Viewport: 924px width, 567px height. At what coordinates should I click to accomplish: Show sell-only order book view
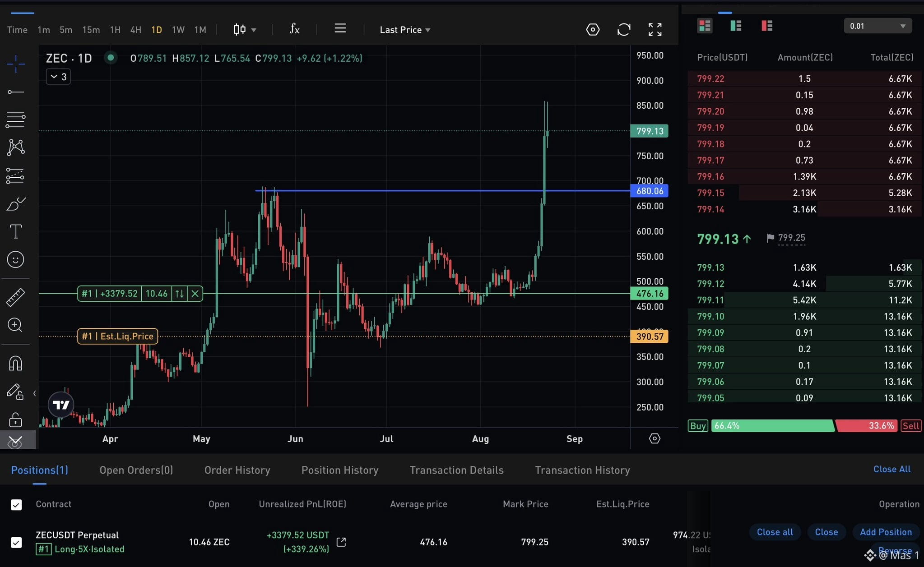click(x=766, y=26)
